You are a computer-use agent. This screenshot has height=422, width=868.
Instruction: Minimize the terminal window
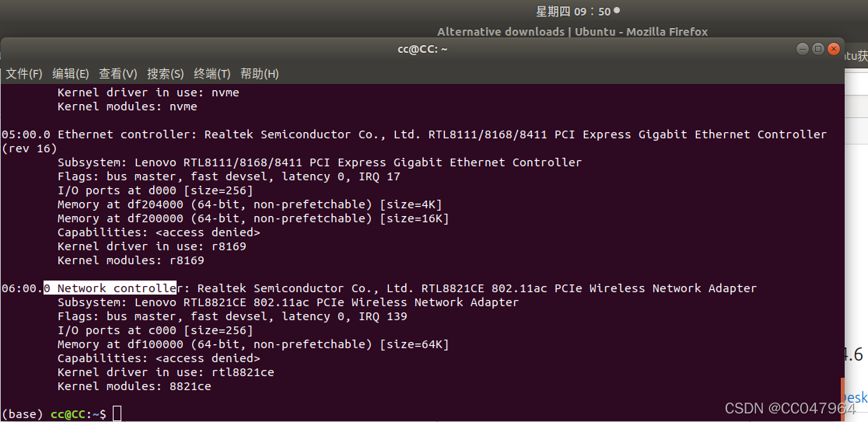pos(803,49)
